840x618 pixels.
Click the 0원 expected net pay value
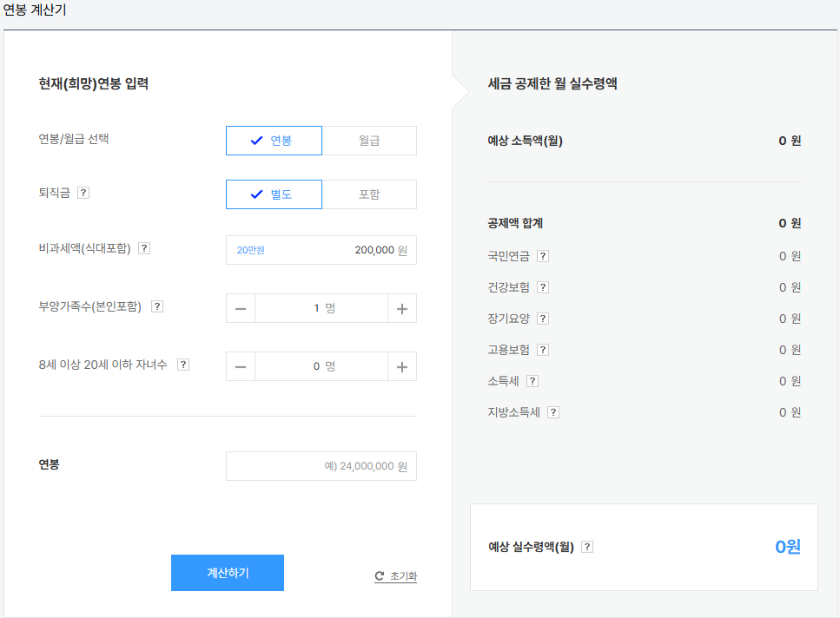coord(788,547)
